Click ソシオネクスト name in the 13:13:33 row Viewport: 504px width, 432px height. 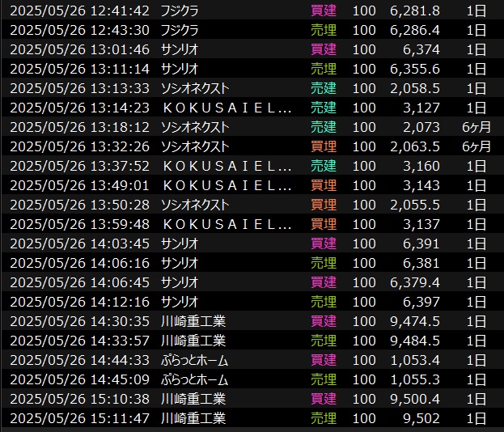(x=195, y=88)
